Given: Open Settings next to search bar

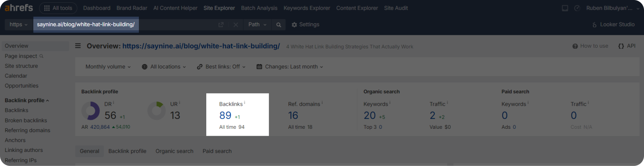Looking at the screenshot, I should click(x=306, y=24).
